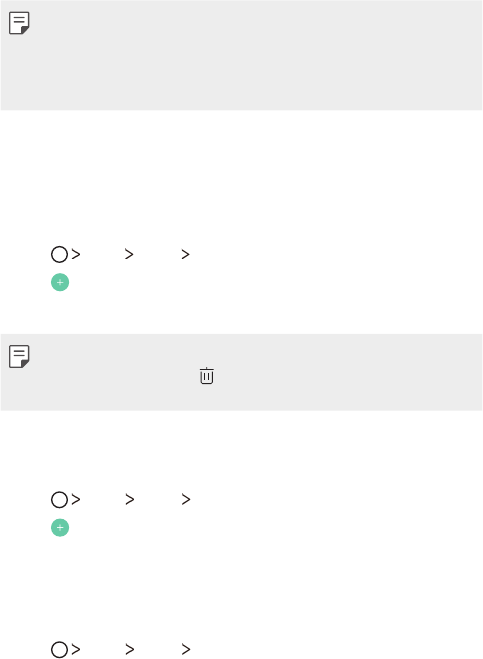Tap the trash can delete icon
483x659 pixels.
pos(206,375)
